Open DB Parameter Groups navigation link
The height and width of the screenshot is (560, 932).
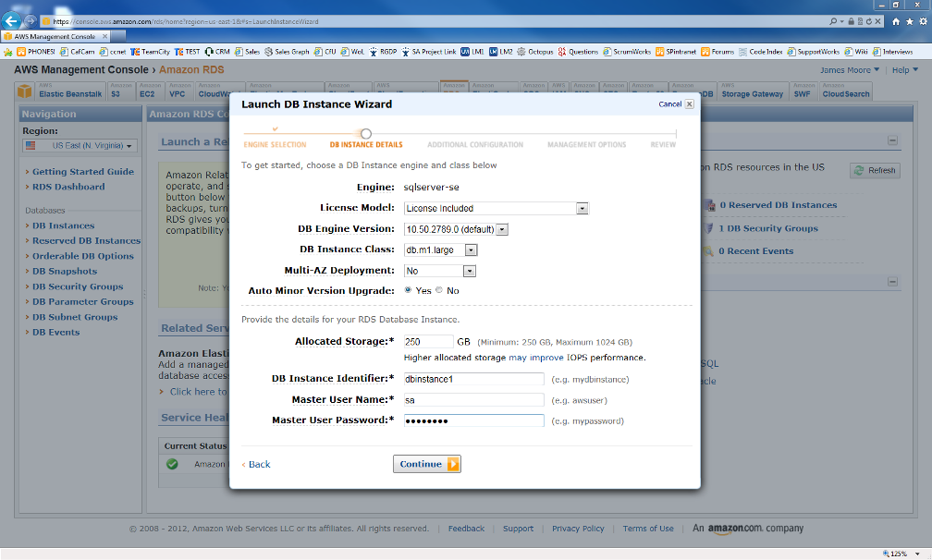point(83,301)
